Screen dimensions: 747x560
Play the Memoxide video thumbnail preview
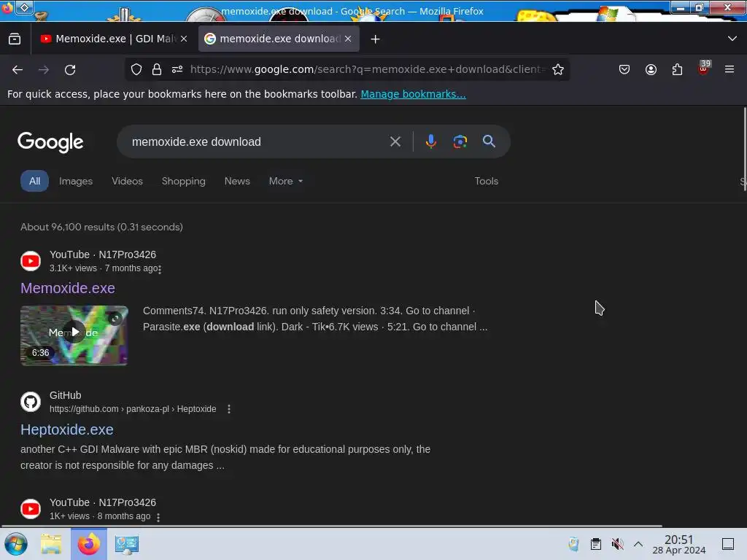coord(74,335)
